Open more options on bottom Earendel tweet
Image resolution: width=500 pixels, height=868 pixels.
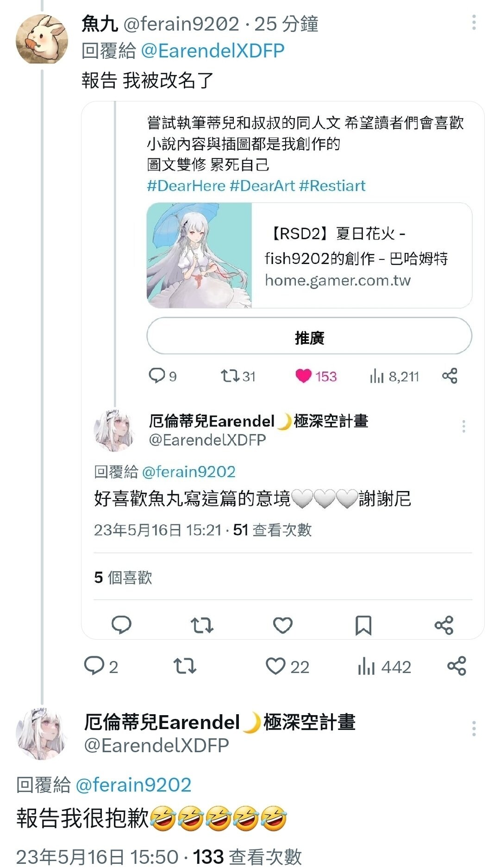click(474, 729)
